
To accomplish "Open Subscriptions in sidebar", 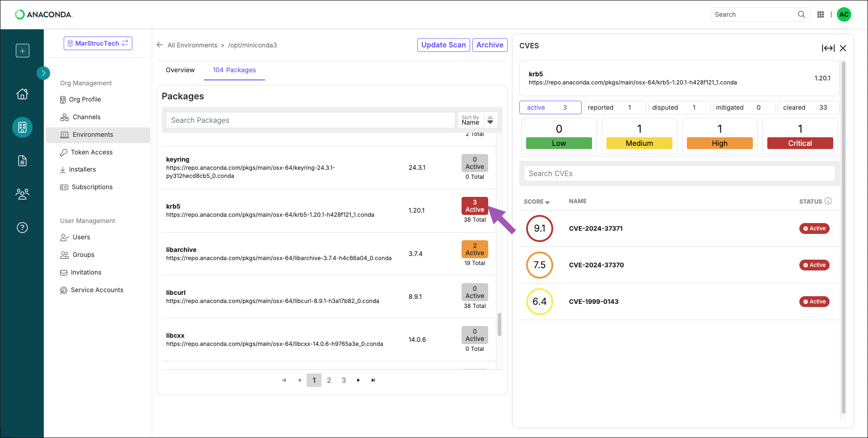I will [86, 187].
